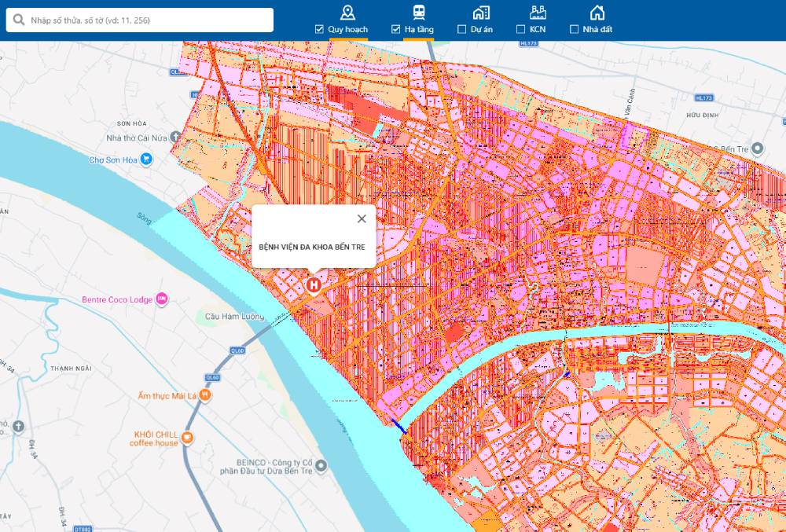Screen dimensions: 786x532
Task: Uncheck the Quy hoạch checkbox
Action: pos(319,29)
